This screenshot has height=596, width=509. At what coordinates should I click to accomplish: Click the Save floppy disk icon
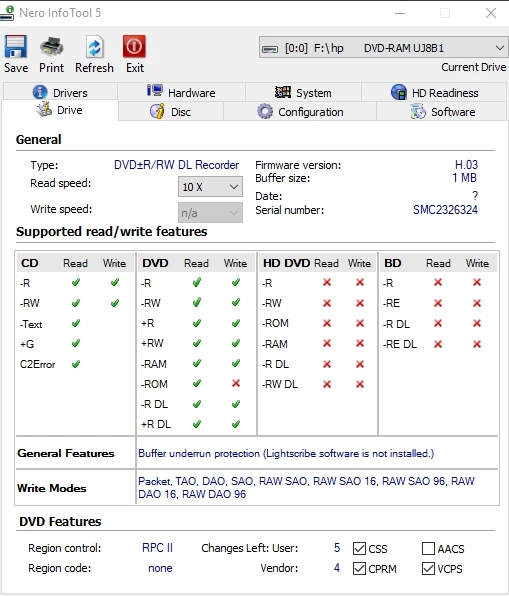16,47
